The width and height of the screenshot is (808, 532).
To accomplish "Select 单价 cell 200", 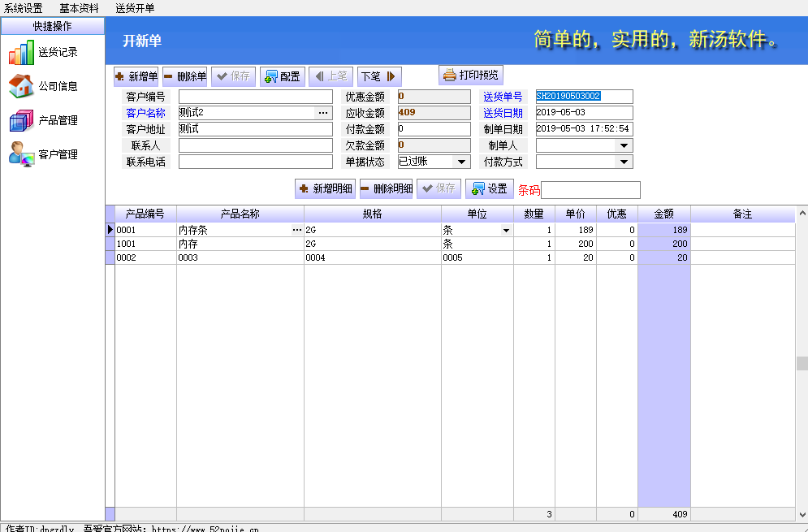I will 576,244.
